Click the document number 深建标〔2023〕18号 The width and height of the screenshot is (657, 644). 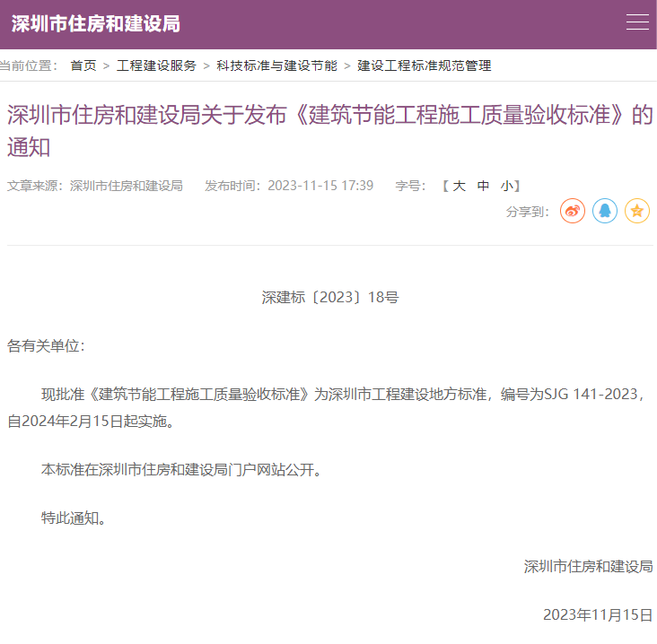coord(329,297)
